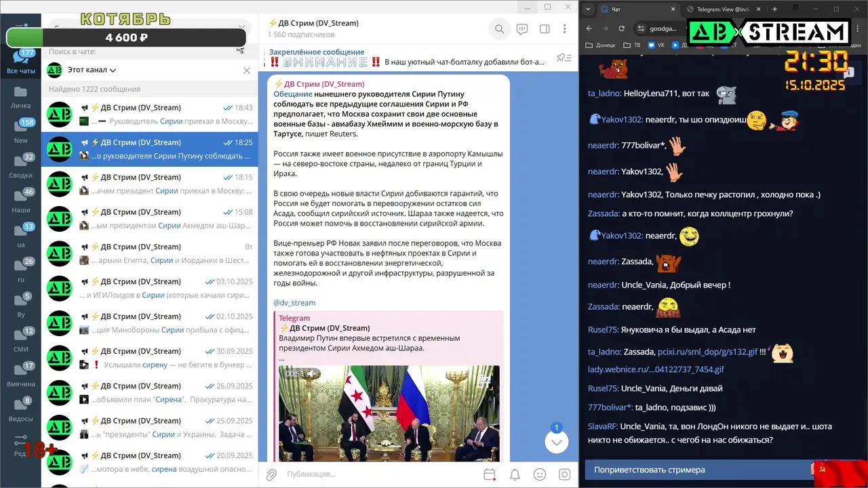Unmute the embedded video sound icon
This screenshot has width=868, height=488.
click(312, 373)
